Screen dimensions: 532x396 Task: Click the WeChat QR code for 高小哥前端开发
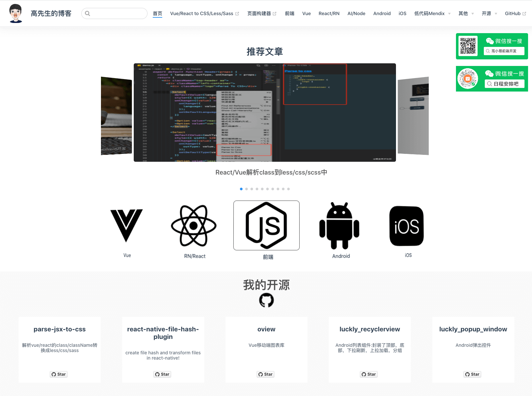tap(468, 46)
